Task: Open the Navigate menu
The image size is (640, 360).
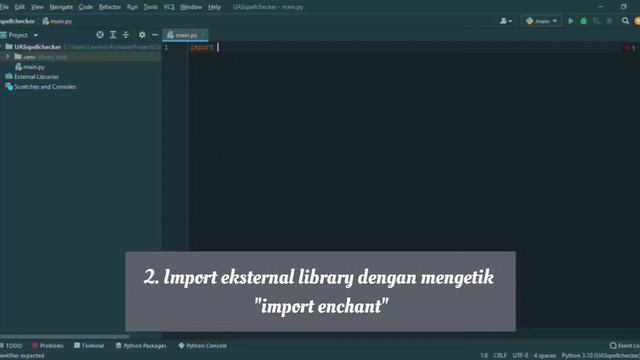Action: [61, 7]
